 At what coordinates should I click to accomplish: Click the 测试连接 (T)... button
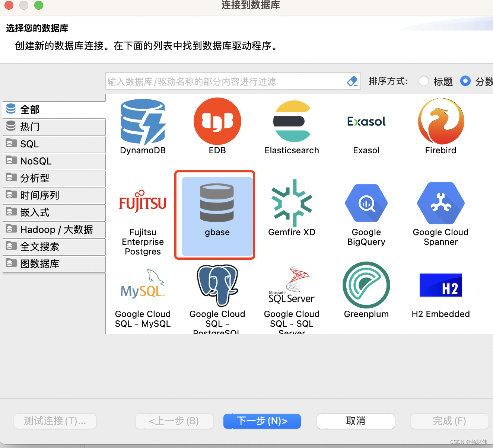(x=55, y=421)
